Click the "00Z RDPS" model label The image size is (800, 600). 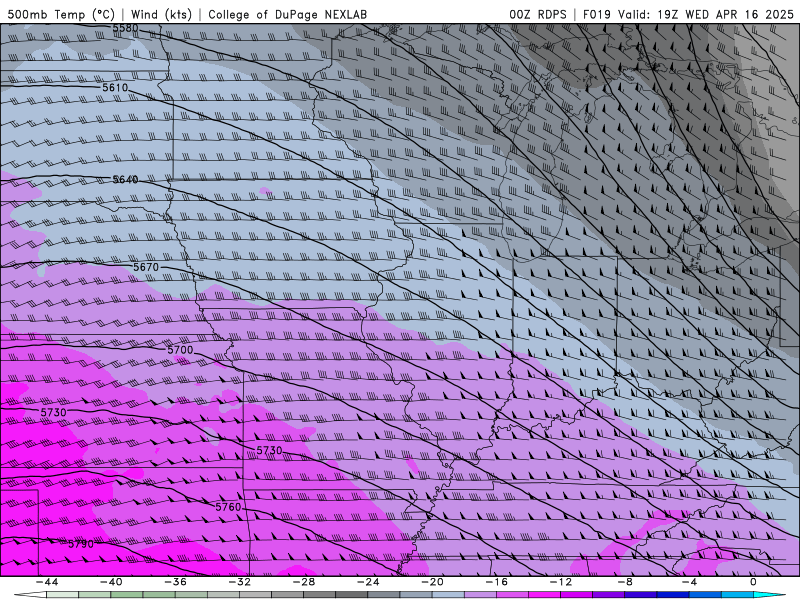[x=538, y=14]
